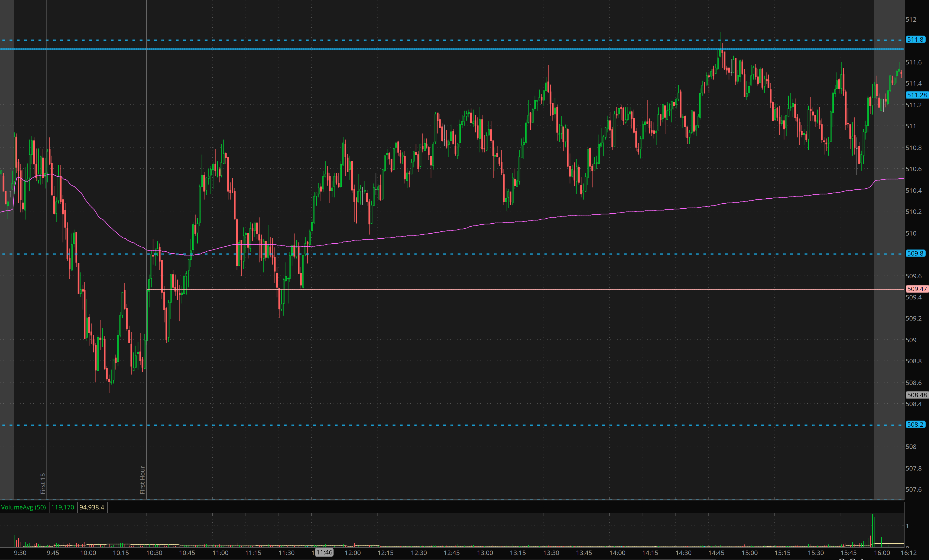Select the 511.28 current price bubble
Viewport: 929px width, 560px height.
[916, 95]
